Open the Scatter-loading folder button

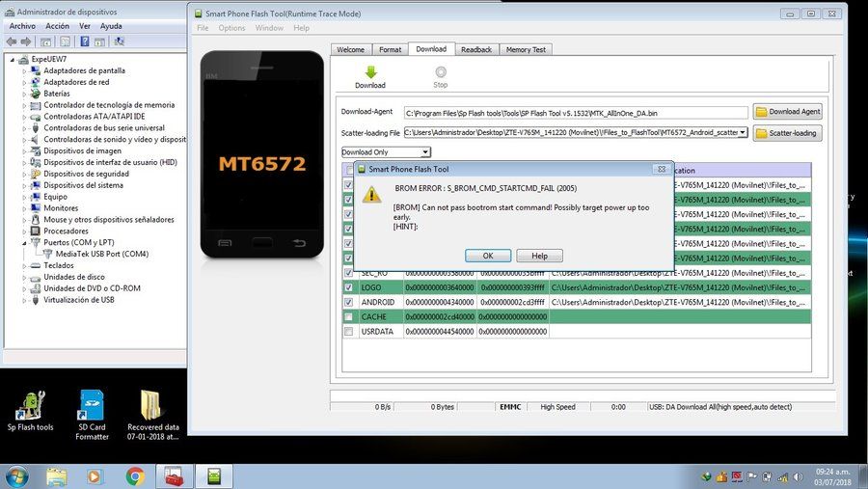click(787, 133)
